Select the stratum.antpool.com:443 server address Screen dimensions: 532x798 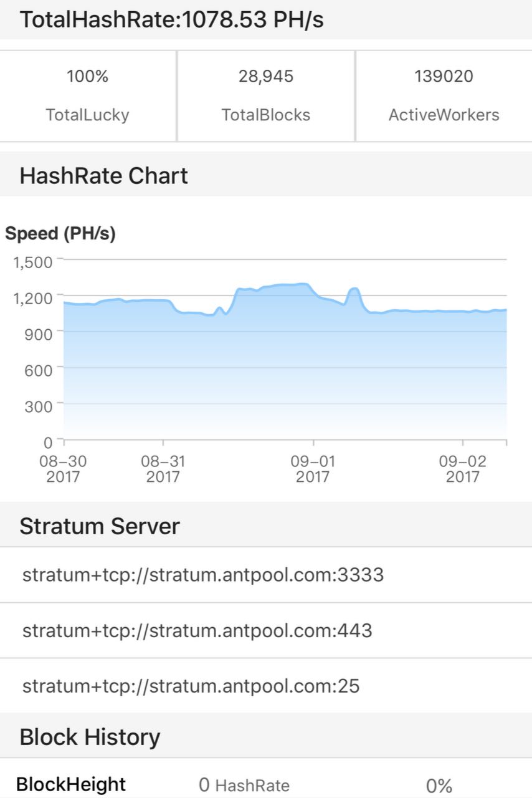pos(197,630)
